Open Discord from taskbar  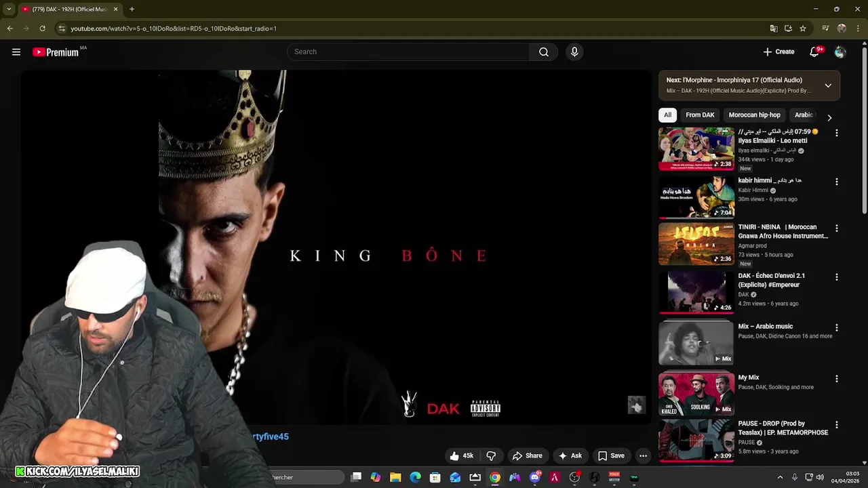pyautogui.click(x=535, y=477)
